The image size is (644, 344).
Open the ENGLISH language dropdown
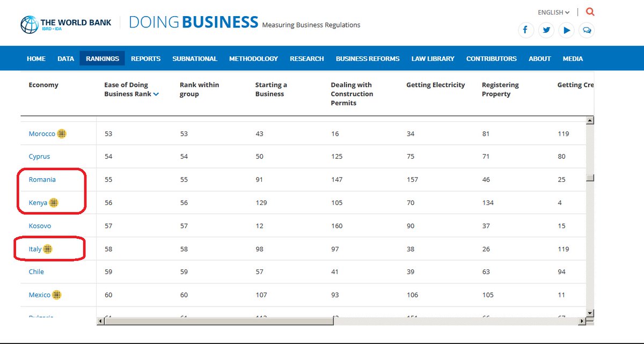point(554,12)
